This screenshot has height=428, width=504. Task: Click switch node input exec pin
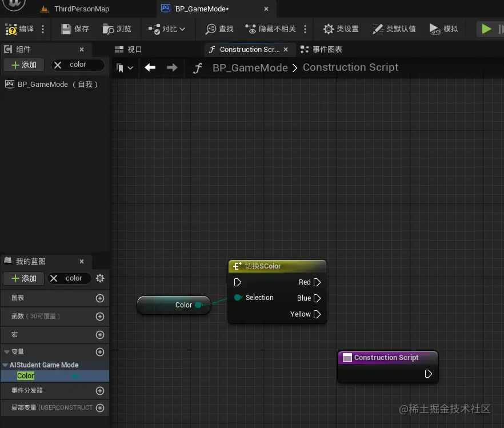(x=238, y=282)
